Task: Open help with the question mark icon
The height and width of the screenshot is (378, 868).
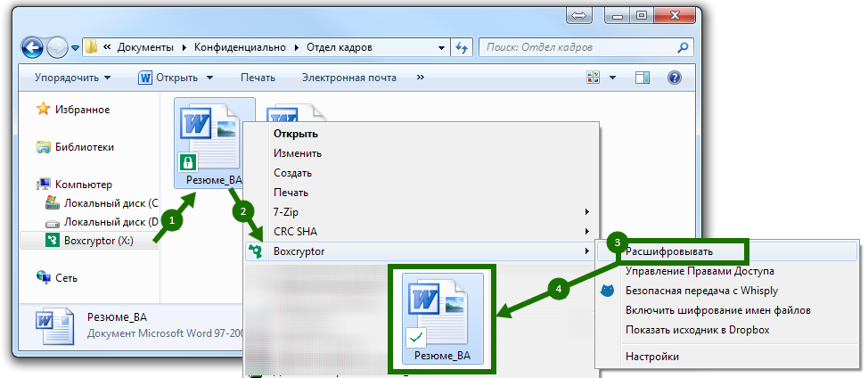Action: pyautogui.click(x=675, y=78)
